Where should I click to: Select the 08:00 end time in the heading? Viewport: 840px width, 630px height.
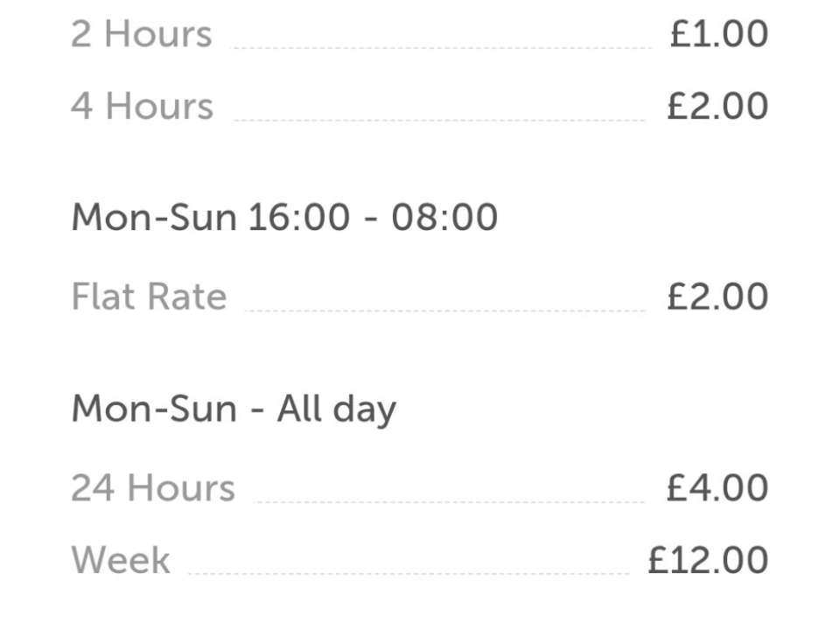tap(444, 217)
